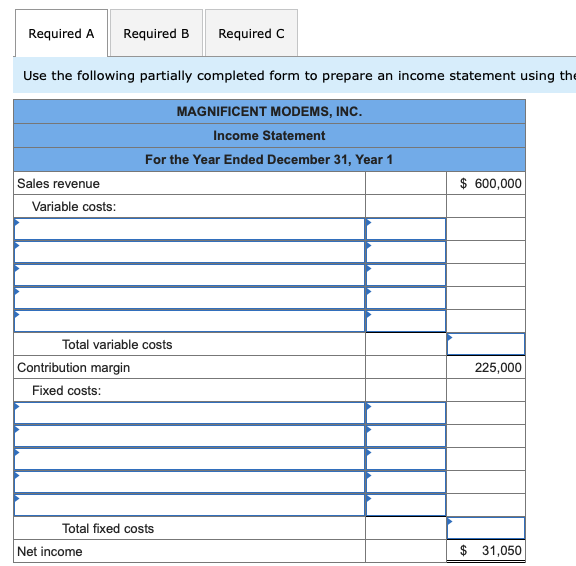
Task: Select the Variable costs: label
Action: [74, 206]
